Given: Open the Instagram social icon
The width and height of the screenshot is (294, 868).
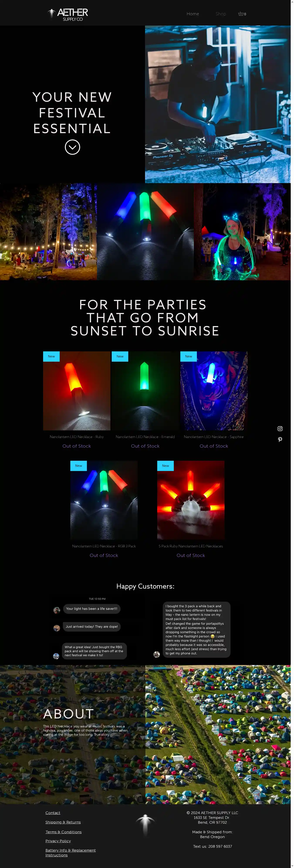Looking at the screenshot, I should 280,429.
